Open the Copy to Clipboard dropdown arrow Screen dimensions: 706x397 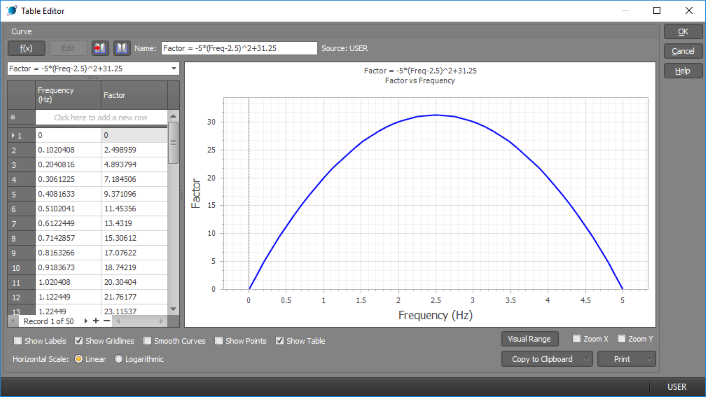tap(586, 359)
